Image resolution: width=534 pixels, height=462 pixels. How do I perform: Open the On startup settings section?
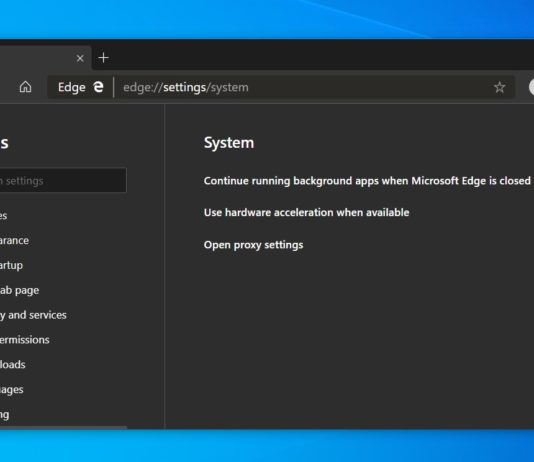[11, 265]
